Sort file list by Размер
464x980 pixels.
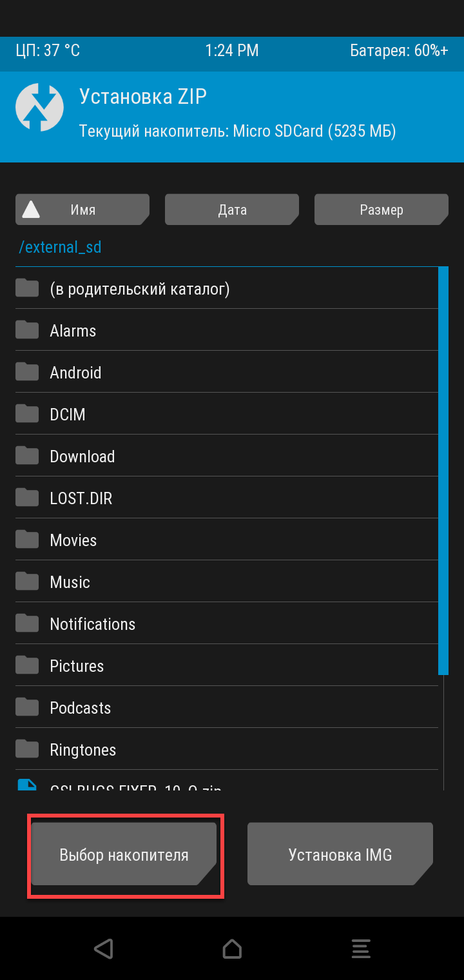(382, 210)
